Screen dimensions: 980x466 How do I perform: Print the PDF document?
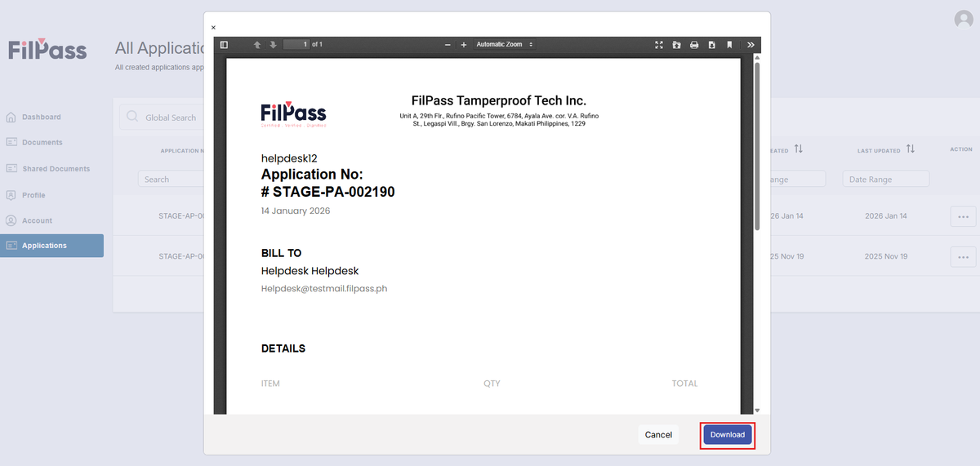(694, 45)
